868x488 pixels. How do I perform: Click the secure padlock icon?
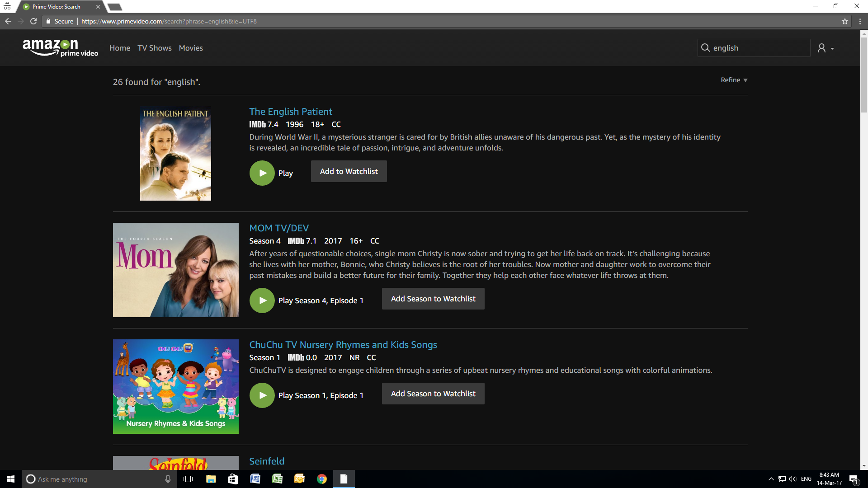click(48, 21)
